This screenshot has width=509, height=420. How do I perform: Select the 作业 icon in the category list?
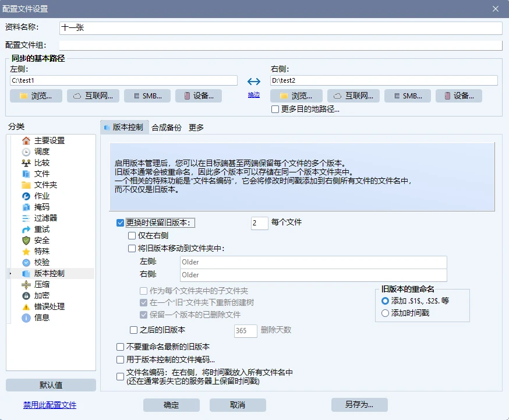click(x=26, y=196)
